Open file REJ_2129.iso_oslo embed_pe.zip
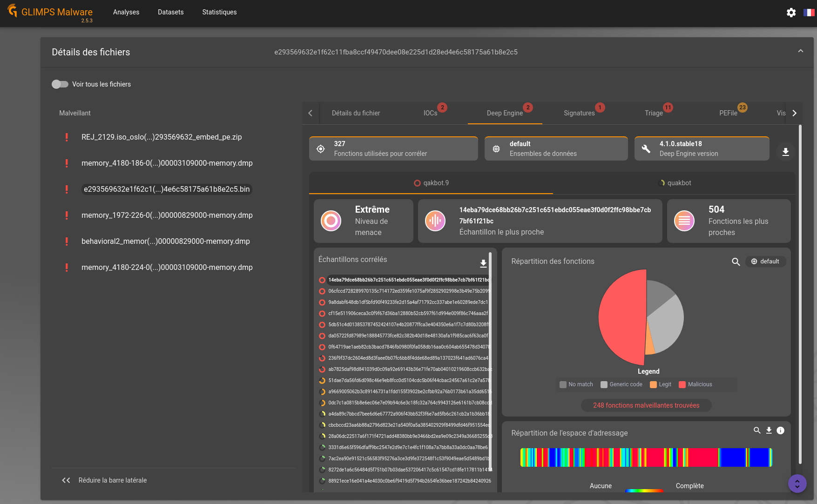Screen dimensions: 817x504 [x=162, y=137]
